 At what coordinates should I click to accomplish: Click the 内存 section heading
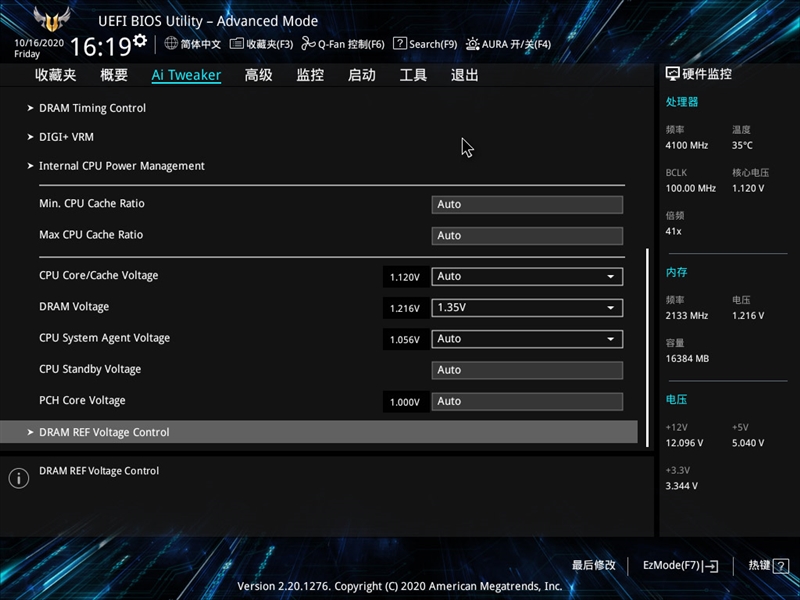point(677,272)
